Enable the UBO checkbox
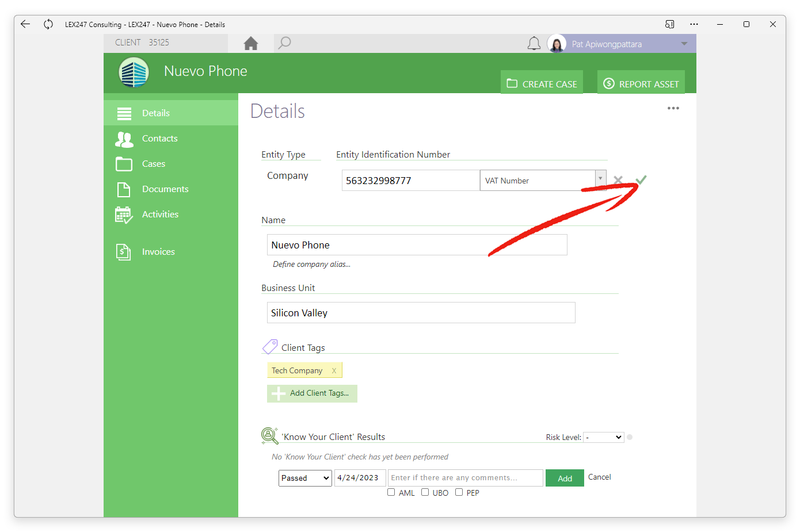This screenshot has width=800, height=532. [x=425, y=492]
